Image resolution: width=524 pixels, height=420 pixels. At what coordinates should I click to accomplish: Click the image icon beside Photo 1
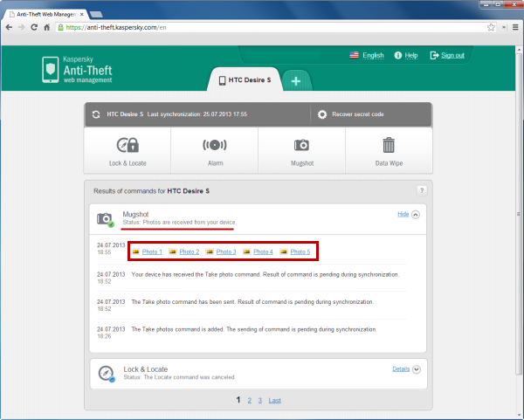click(x=135, y=251)
